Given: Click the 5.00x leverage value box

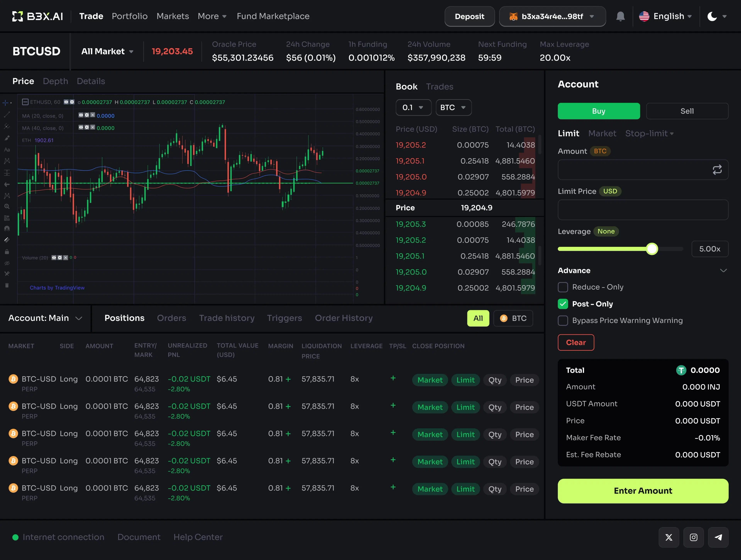Looking at the screenshot, I should coord(710,249).
